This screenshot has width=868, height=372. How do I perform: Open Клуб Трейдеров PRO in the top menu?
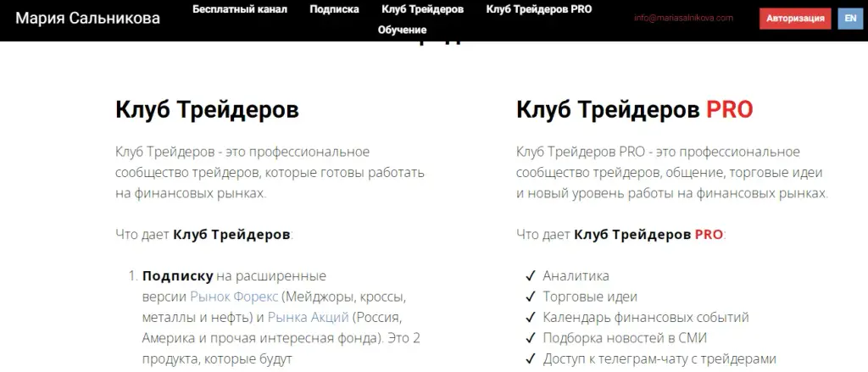coord(538,9)
